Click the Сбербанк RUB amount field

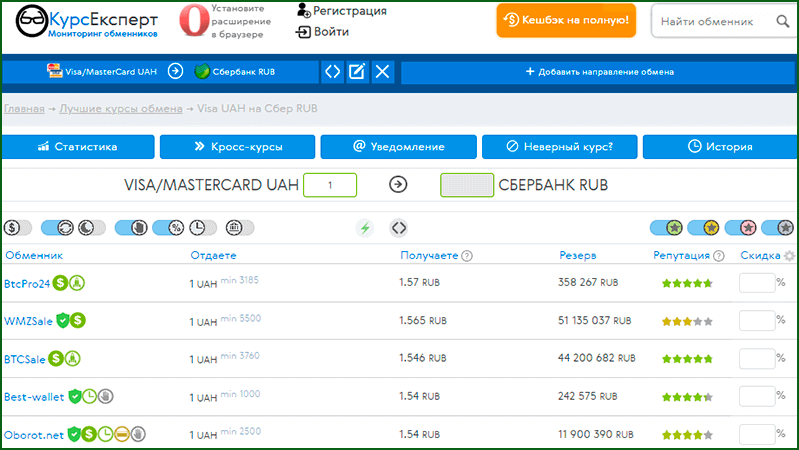click(467, 184)
